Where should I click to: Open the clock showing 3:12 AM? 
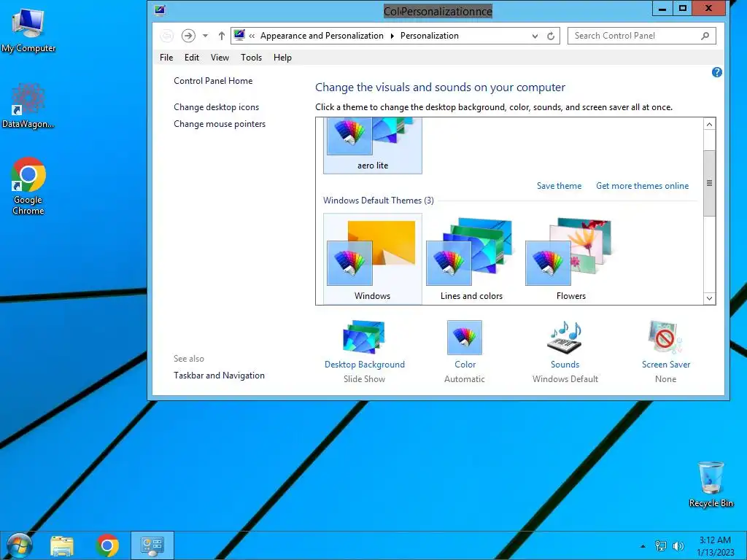click(715, 545)
